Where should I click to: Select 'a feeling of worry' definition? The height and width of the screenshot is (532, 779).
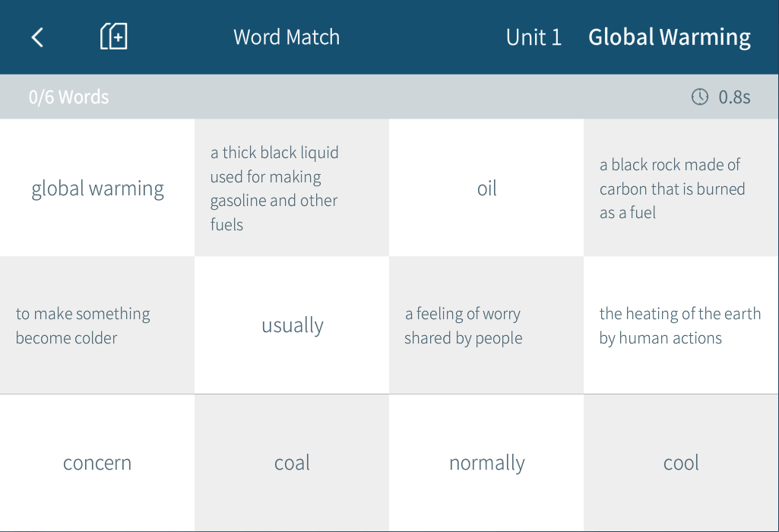[x=486, y=325]
